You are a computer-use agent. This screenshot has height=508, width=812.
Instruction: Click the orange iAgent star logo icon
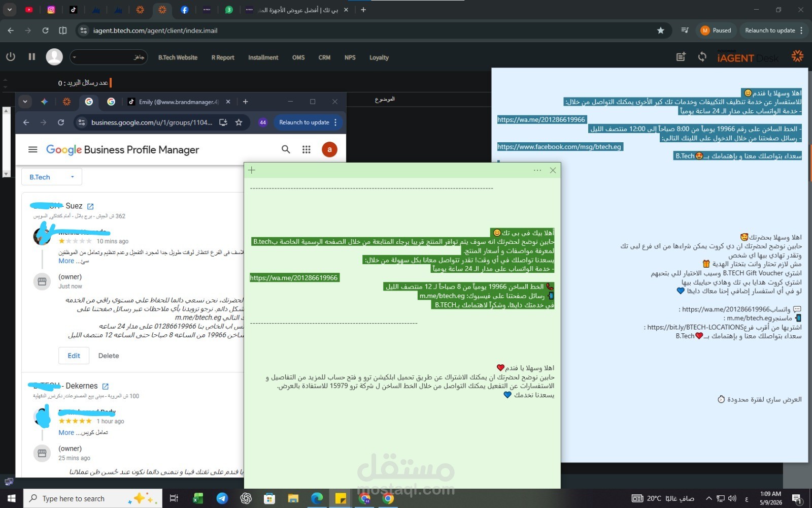(797, 56)
